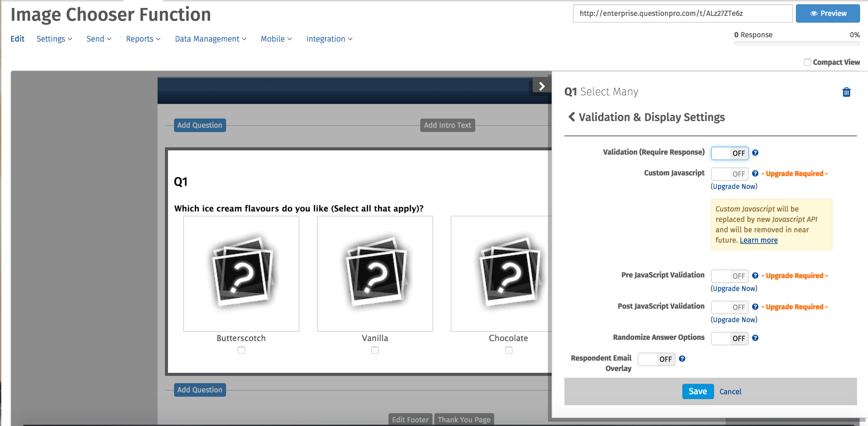
Task: Click the Preview button
Action: click(x=828, y=13)
